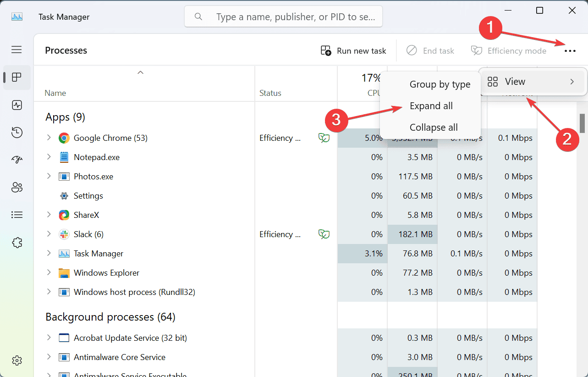Viewport: 588px width, 377px height.
Task: Expand the Windows Explorer process tree
Action: coord(49,272)
